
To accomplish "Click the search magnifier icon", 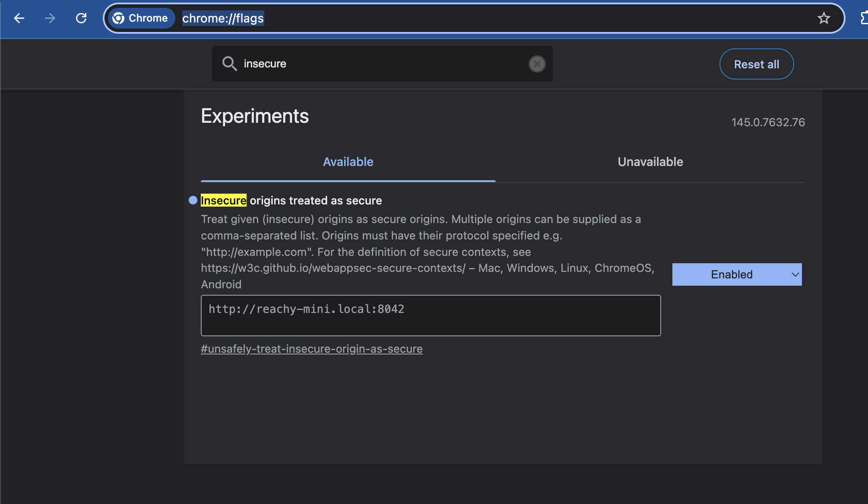I will [229, 64].
